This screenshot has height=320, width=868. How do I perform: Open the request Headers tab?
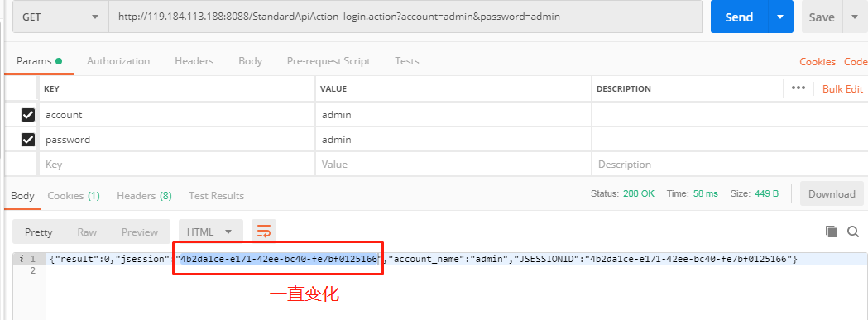(x=194, y=61)
